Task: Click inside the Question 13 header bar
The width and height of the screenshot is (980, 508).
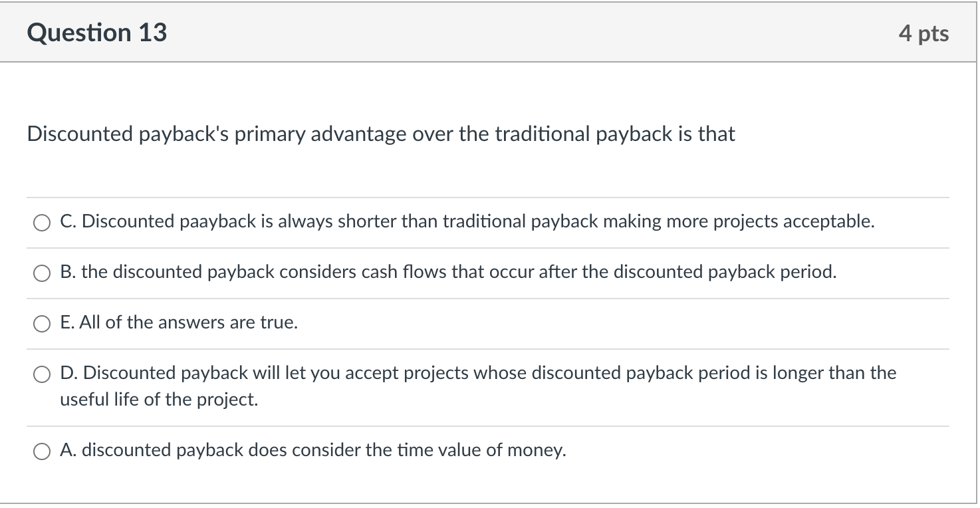Action: [x=490, y=31]
